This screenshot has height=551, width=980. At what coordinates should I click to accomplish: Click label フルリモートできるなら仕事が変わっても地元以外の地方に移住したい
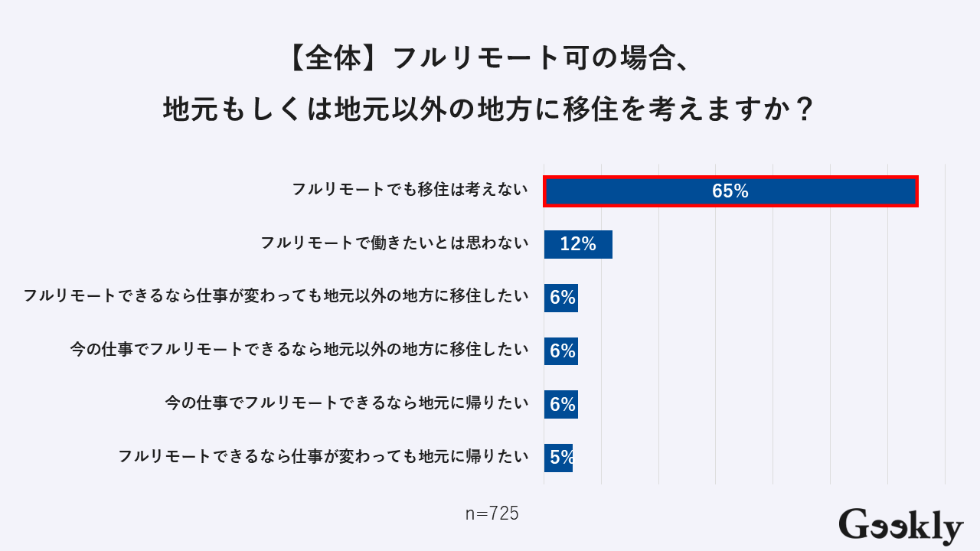click(276, 296)
